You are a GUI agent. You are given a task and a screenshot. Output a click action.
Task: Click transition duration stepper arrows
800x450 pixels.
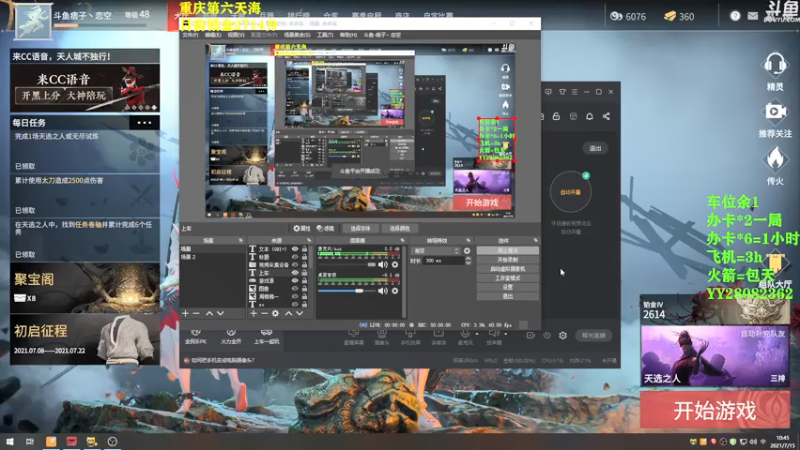pos(468,261)
